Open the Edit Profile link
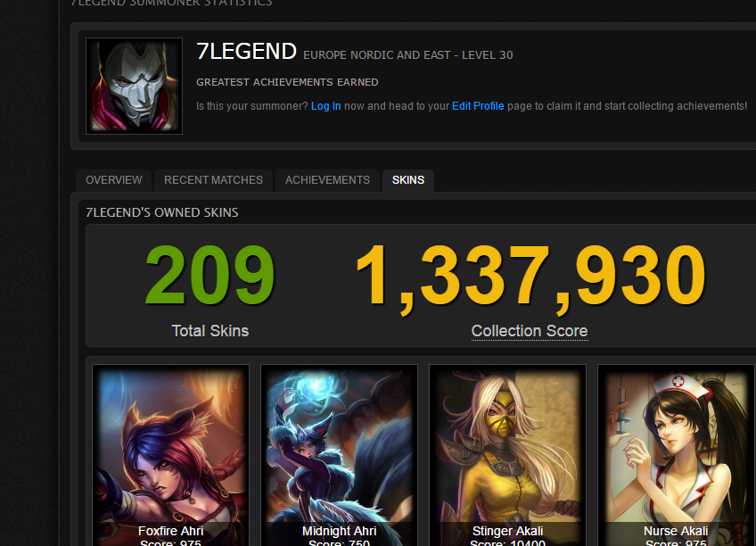756x546 pixels. 478,106
